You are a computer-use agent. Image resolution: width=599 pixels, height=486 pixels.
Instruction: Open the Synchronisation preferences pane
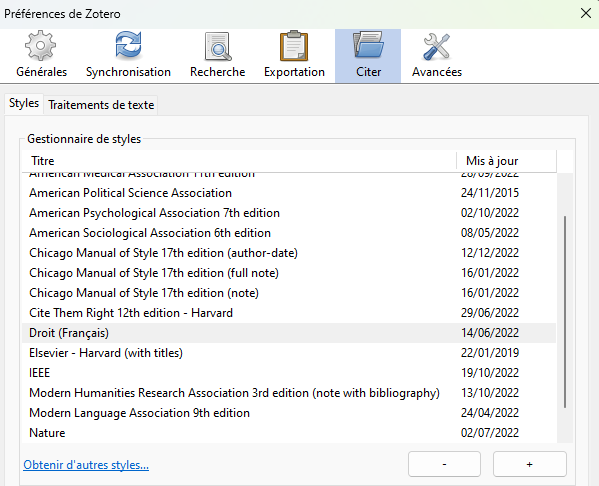point(128,55)
